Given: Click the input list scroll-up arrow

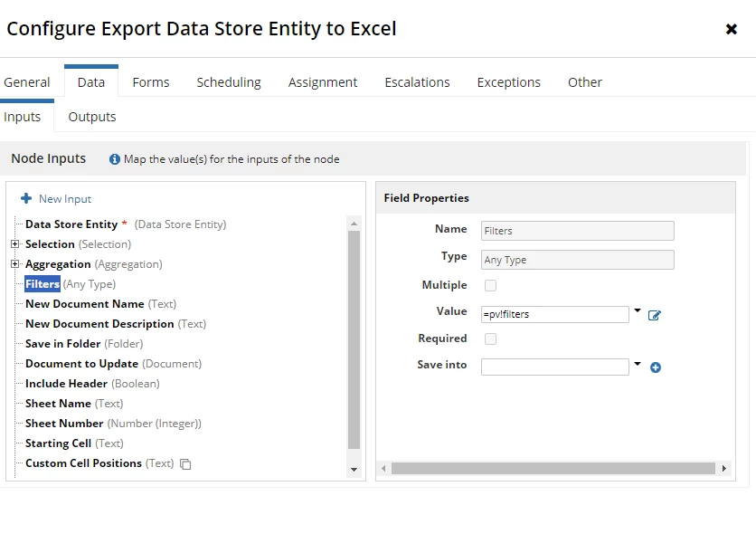Looking at the screenshot, I should click(354, 224).
